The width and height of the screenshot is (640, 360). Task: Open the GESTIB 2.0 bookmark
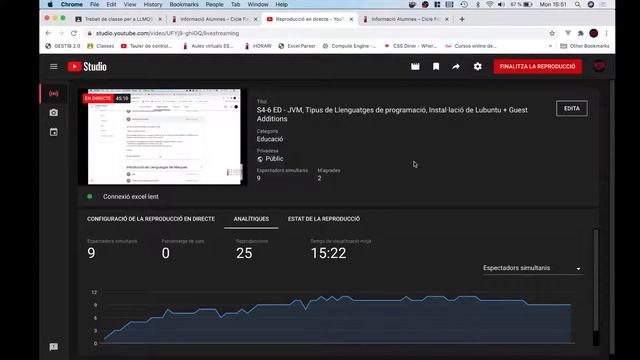[62, 46]
